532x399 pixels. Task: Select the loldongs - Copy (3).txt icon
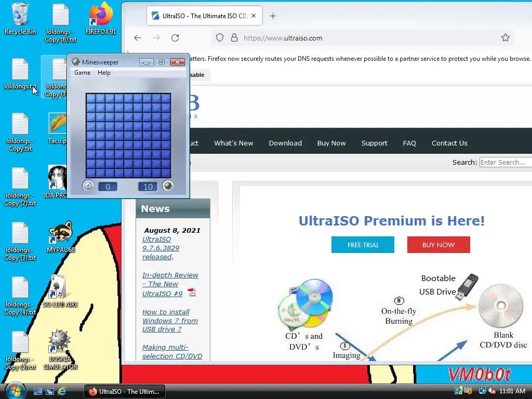(20, 241)
